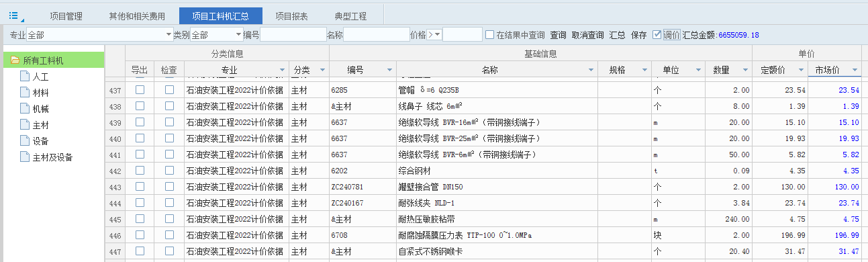The width and height of the screenshot is (868, 262).
Task: Tick the 导出 checkbox in row 447
Action: tap(140, 251)
